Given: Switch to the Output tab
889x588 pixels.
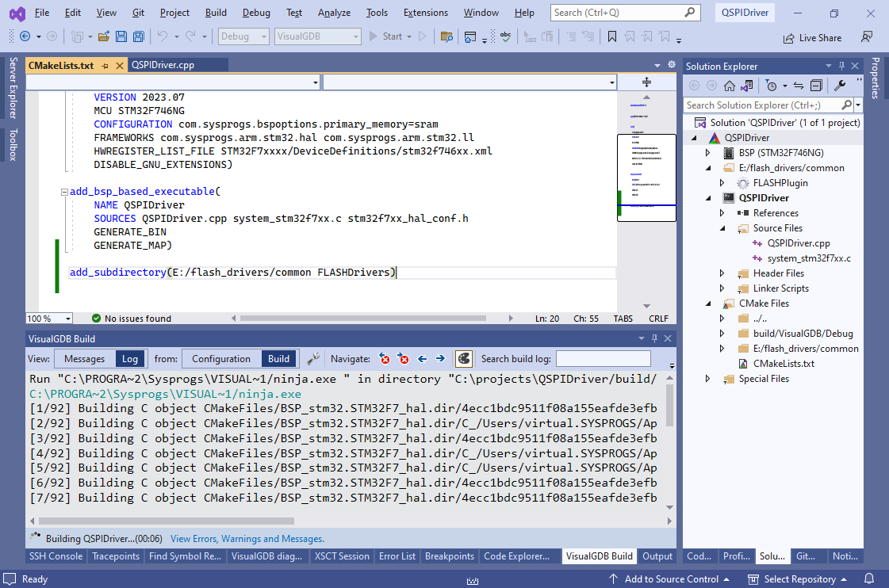Looking at the screenshot, I should [x=657, y=556].
